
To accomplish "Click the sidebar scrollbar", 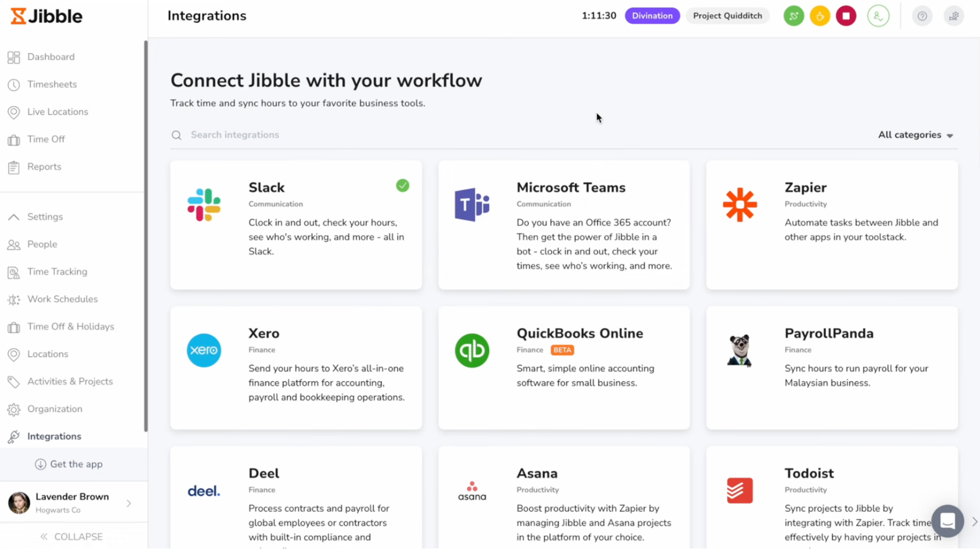I will (x=145, y=236).
